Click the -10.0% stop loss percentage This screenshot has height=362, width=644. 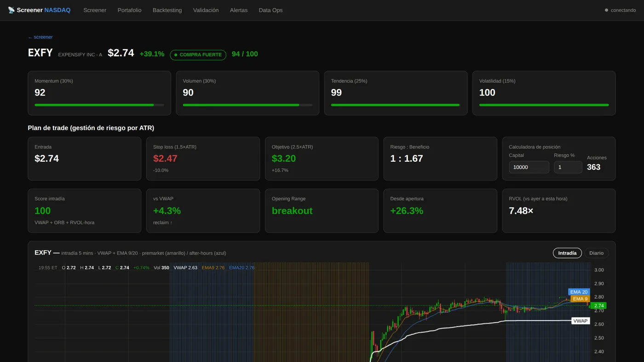[x=161, y=170]
